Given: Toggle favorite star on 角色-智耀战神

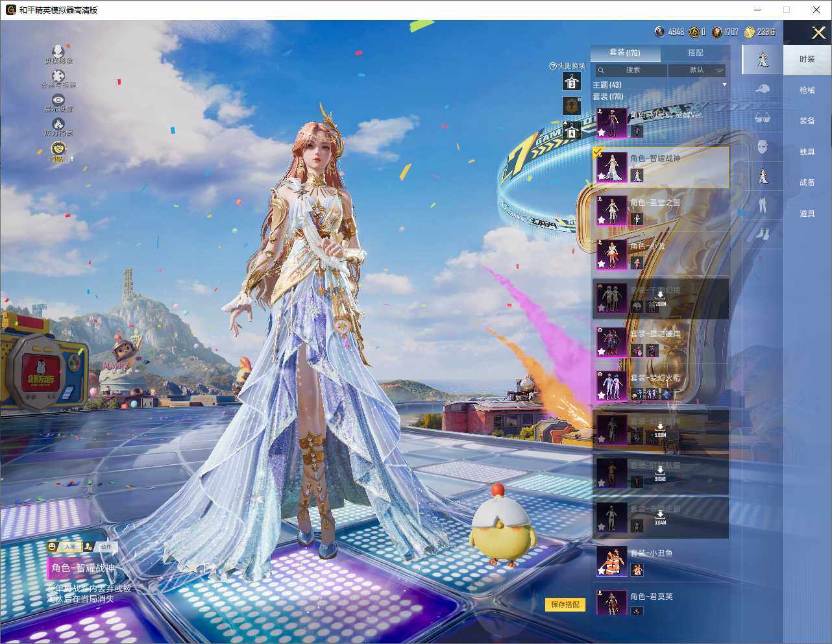Looking at the screenshot, I should tap(602, 177).
